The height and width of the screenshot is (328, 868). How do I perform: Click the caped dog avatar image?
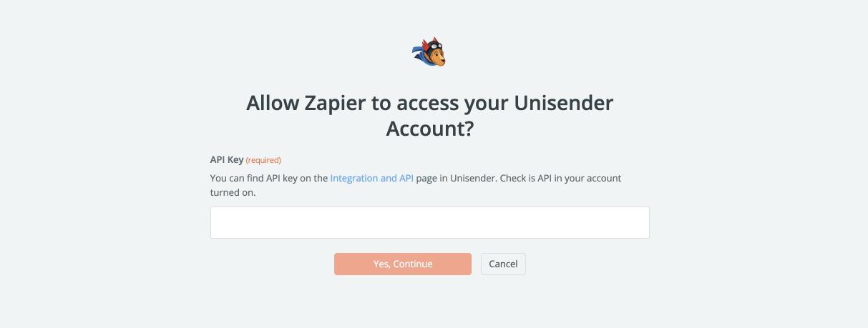point(429,54)
